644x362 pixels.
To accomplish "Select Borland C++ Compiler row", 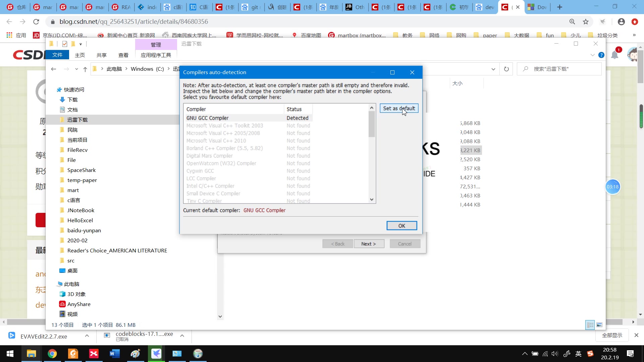I will pyautogui.click(x=248, y=148).
